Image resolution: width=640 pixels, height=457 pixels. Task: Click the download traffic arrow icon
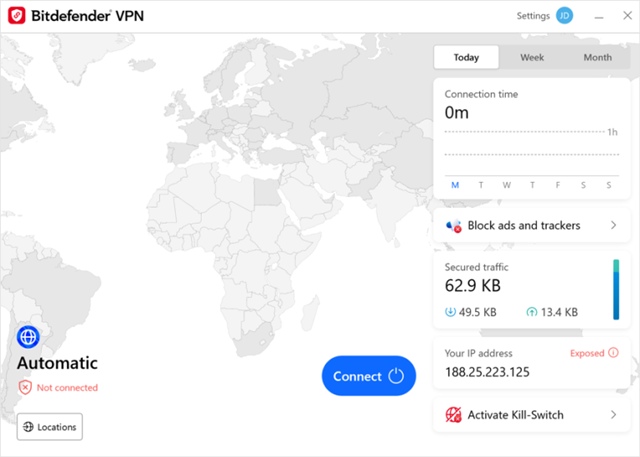pos(450,312)
